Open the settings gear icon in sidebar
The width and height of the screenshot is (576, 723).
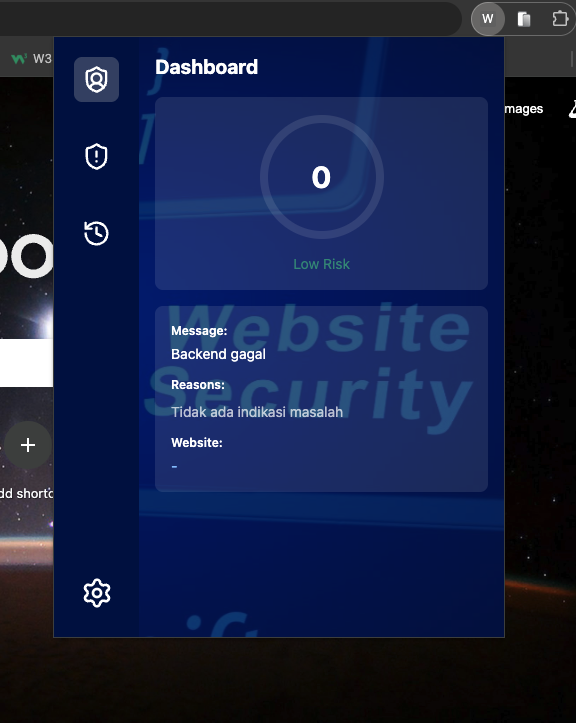(97, 593)
